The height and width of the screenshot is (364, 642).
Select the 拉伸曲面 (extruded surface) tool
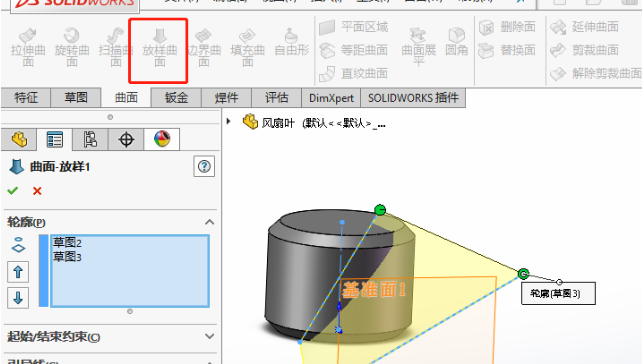pos(28,47)
